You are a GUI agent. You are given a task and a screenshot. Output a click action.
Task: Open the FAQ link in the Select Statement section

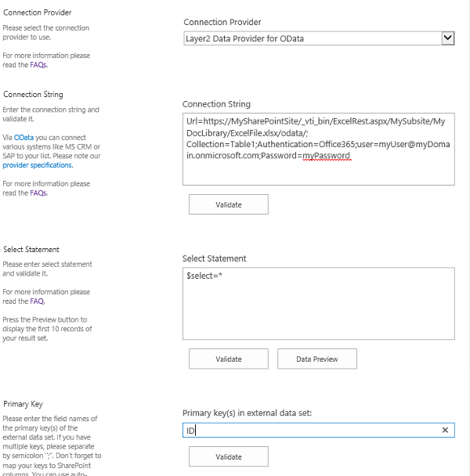click(36, 301)
